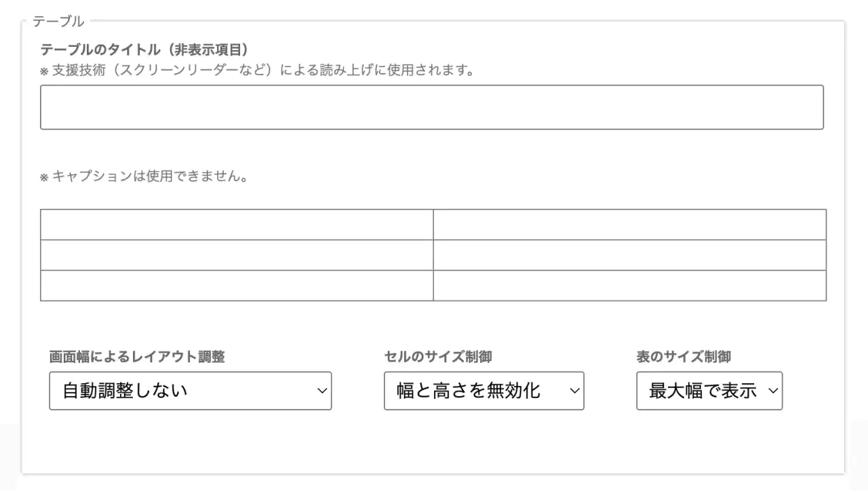Select the top-right table cell
868x491 pixels.
(629, 224)
